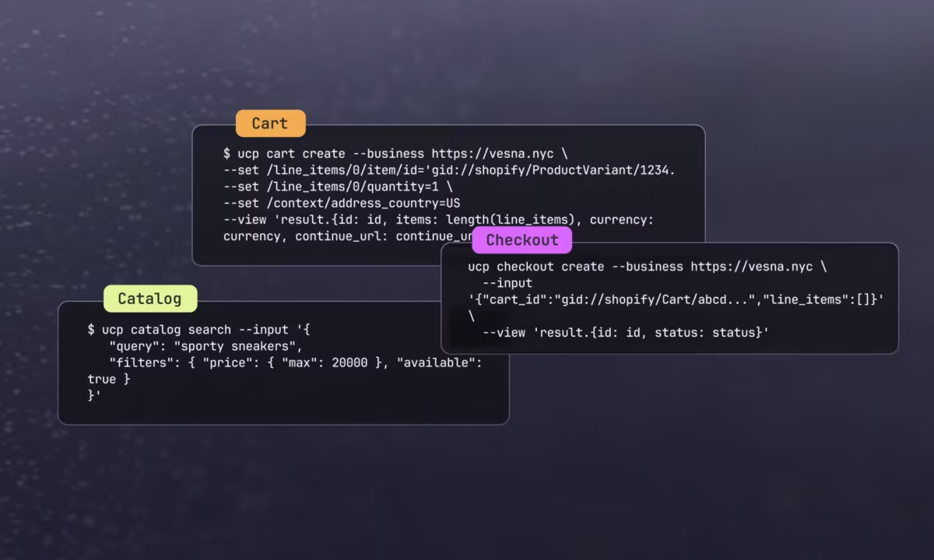Click the 'ucp checkout create' command line
Screen dimensions: 934x560
pos(648,267)
